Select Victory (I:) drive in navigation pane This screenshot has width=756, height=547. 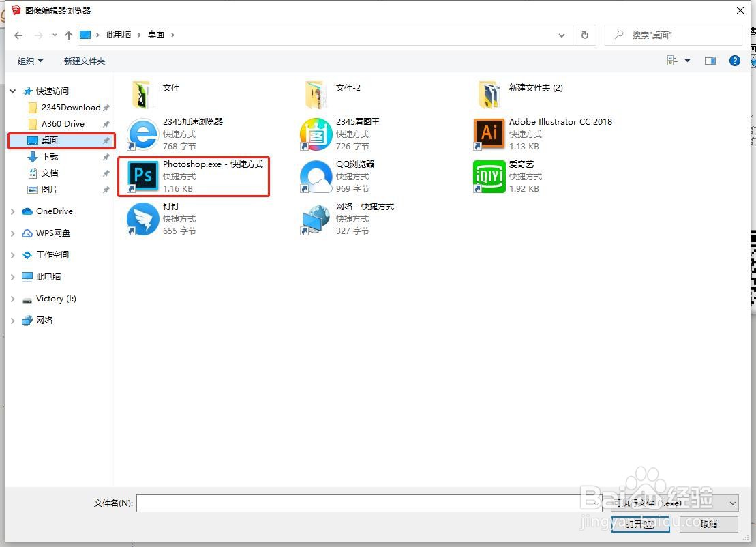pyautogui.click(x=56, y=299)
